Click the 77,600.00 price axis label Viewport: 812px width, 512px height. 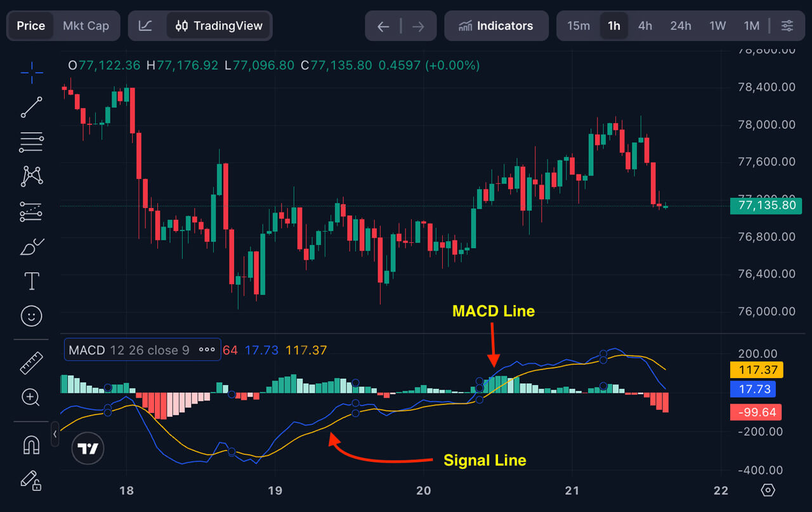click(766, 162)
